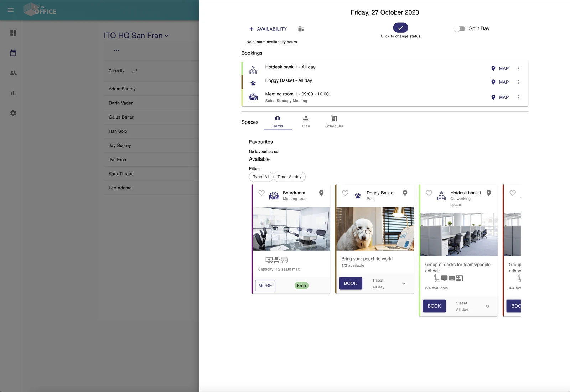Viewport: 570px width, 392px height.
Task: Open the settings gear in sidebar
Action: (13, 113)
